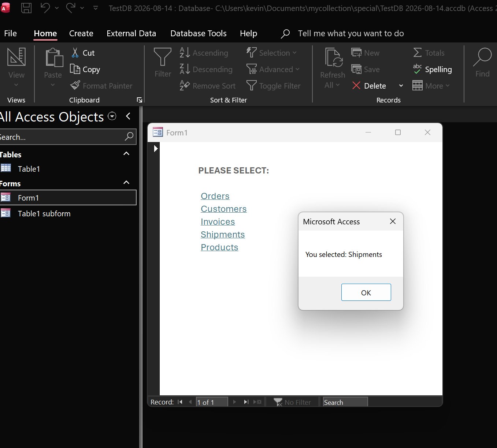Image resolution: width=497 pixels, height=448 pixels.
Task: Click the Redo arrow icon
Action: pos(70,8)
